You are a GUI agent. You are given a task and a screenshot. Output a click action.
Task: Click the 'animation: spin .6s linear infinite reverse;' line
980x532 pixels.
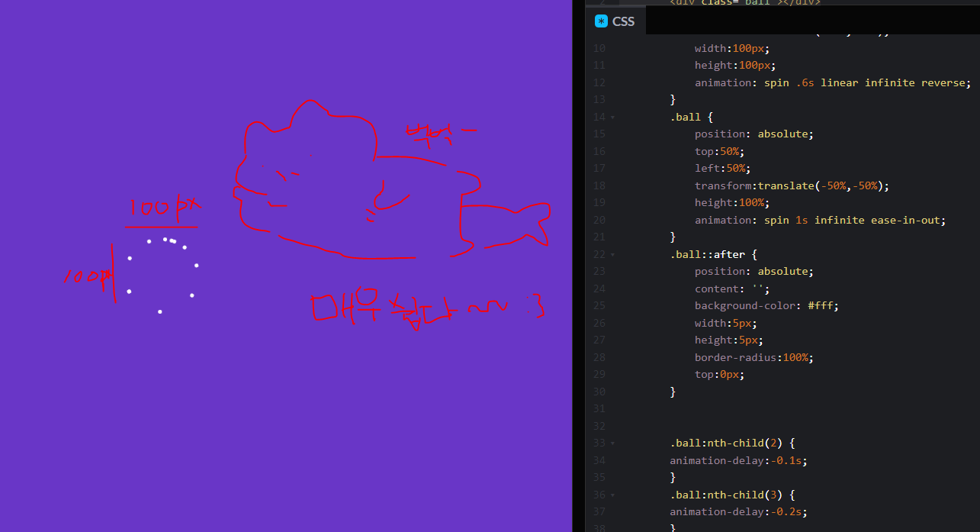[x=833, y=82]
